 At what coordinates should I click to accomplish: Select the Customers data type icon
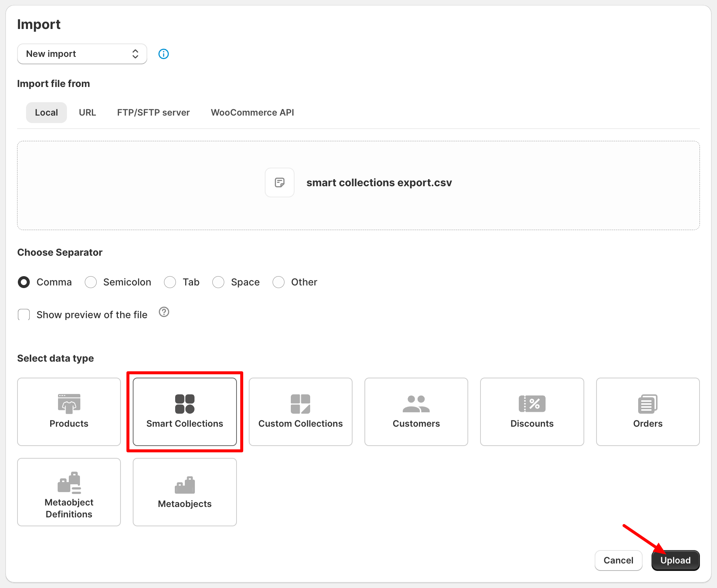pos(416,411)
